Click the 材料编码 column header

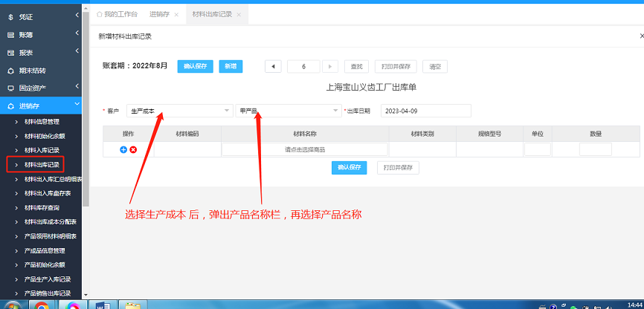[187, 134]
